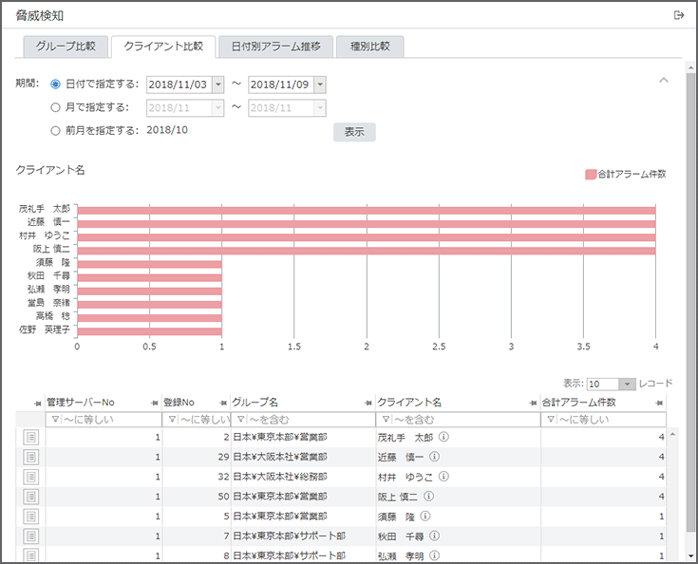
Task: Show info icon next to 秋田 千尋
Action: coord(434,536)
